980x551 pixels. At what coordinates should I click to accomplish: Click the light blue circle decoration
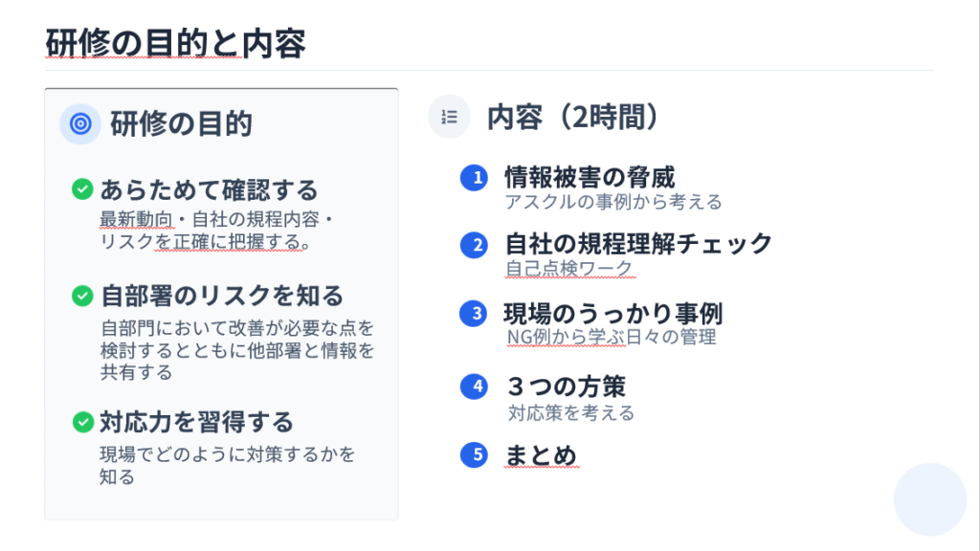pyautogui.click(x=929, y=499)
